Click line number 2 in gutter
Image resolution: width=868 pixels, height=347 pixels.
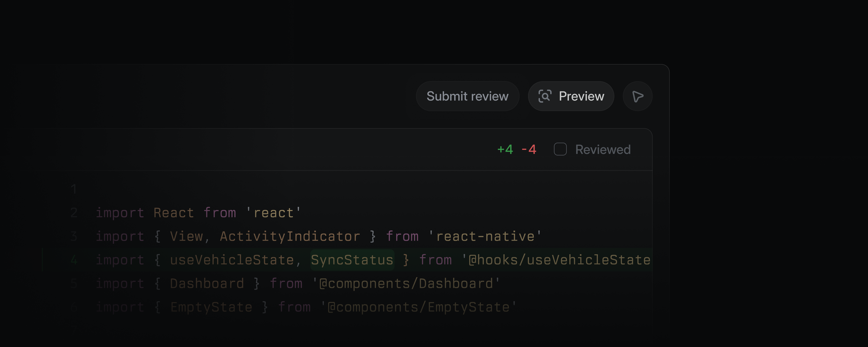point(74,213)
